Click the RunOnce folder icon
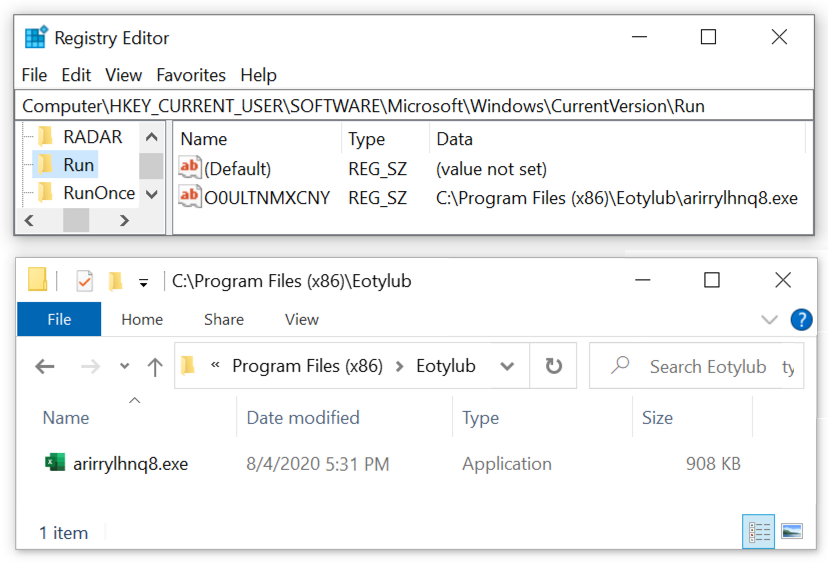 click(x=46, y=192)
